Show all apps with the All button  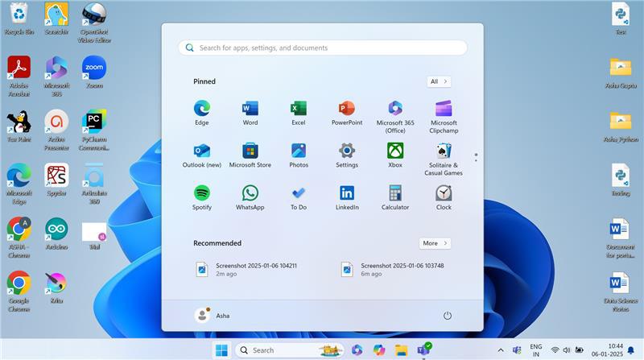pos(439,81)
